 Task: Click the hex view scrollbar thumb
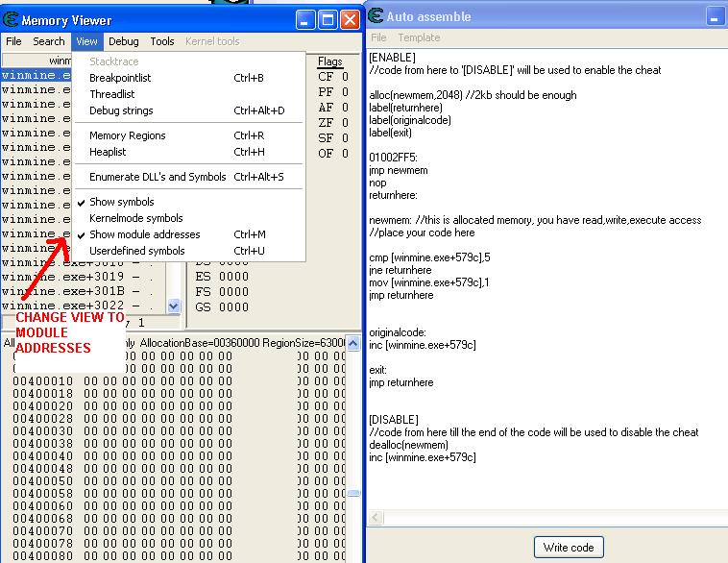pos(353,493)
